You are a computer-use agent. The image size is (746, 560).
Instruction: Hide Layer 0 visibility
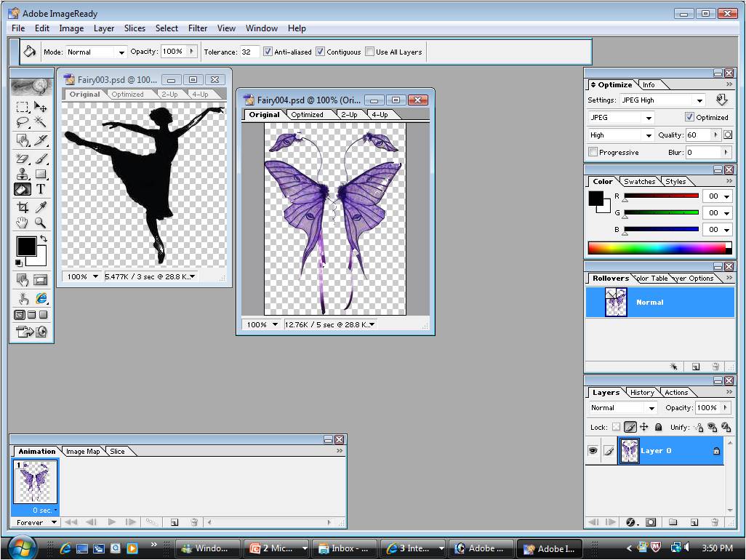pyautogui.click(x=594, y=450)
